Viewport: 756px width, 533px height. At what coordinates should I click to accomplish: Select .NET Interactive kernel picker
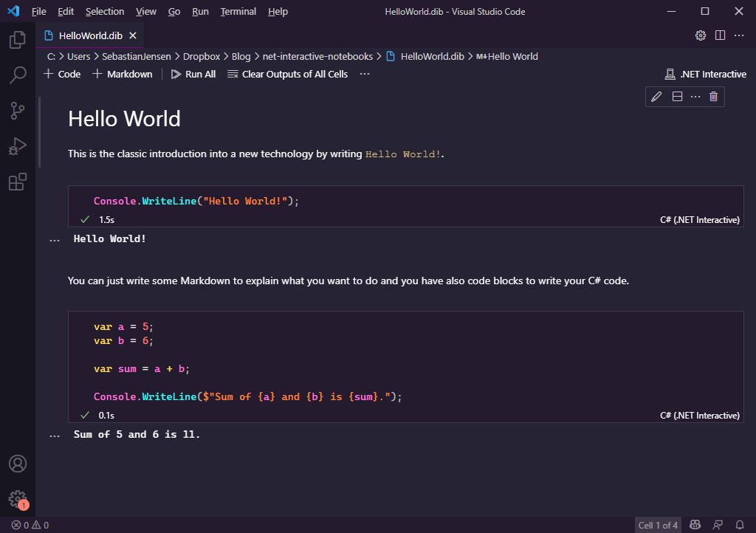[705, 74]
